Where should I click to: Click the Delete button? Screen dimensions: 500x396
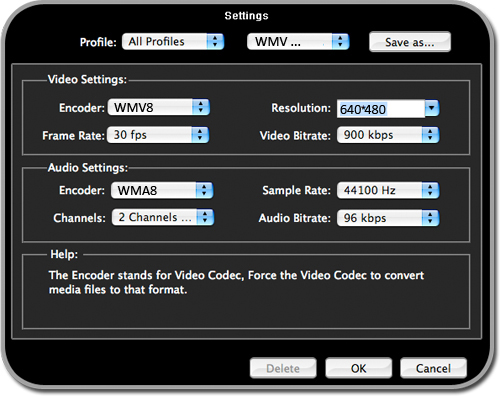[x=283, y=368]
